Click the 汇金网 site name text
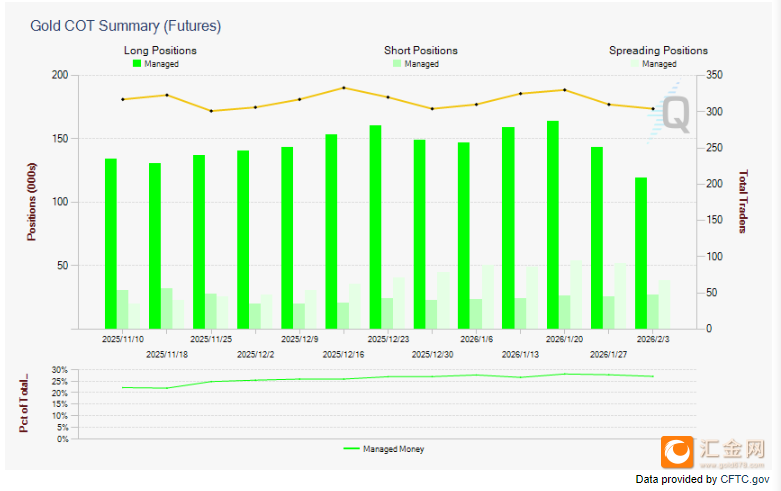The width and height of the screenshot is (781, 491). [x=732, y=448]
